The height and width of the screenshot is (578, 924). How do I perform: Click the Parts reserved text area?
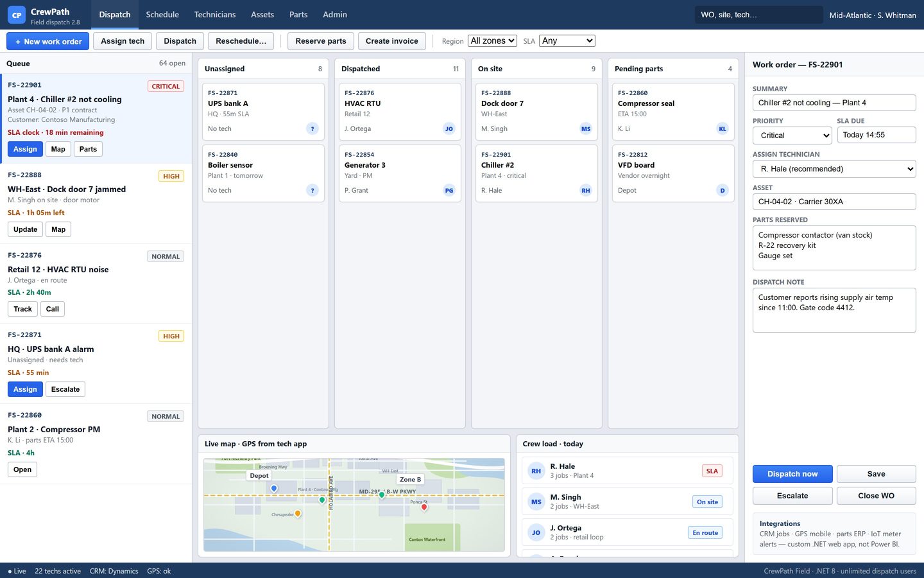click(x=834, y=248)
